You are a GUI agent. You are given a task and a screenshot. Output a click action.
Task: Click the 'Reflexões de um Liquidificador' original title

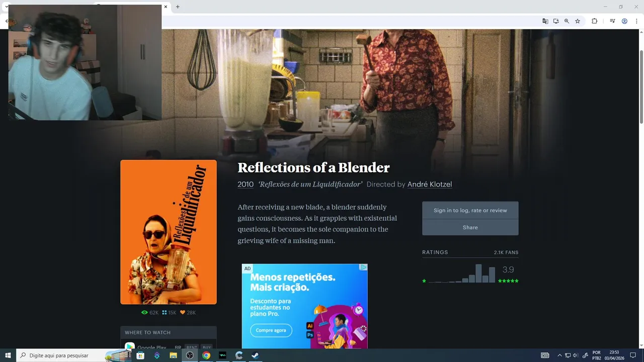pos(310,184)
